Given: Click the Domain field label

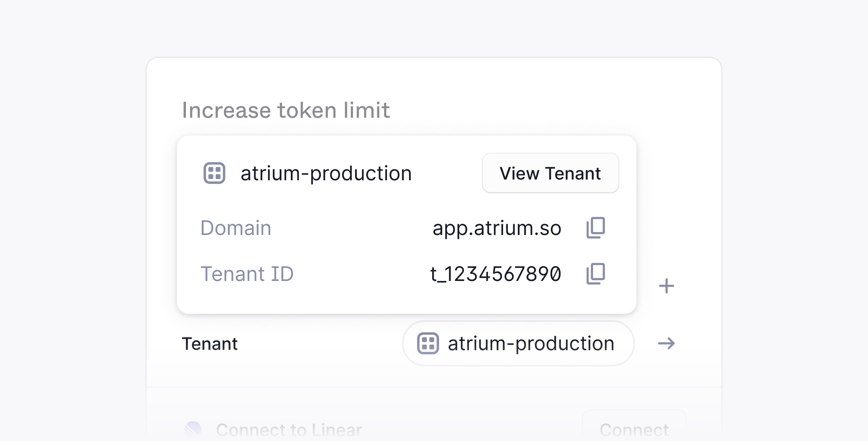Looking at the screenshot, I should 236,228.
